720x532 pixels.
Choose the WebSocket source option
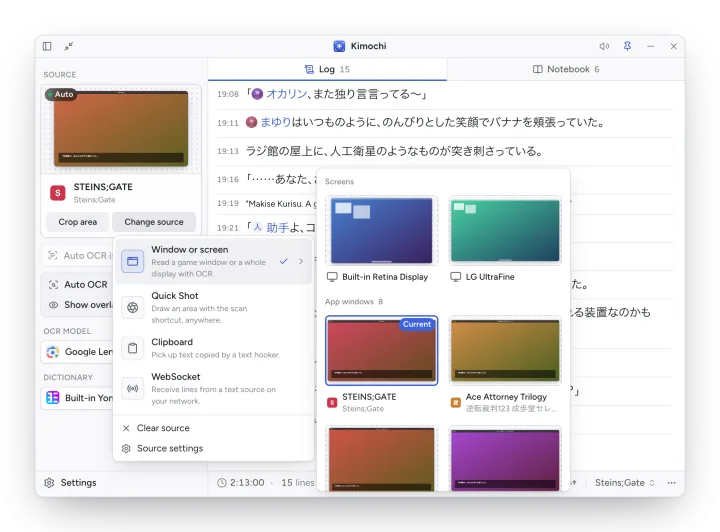click(214, 388)
